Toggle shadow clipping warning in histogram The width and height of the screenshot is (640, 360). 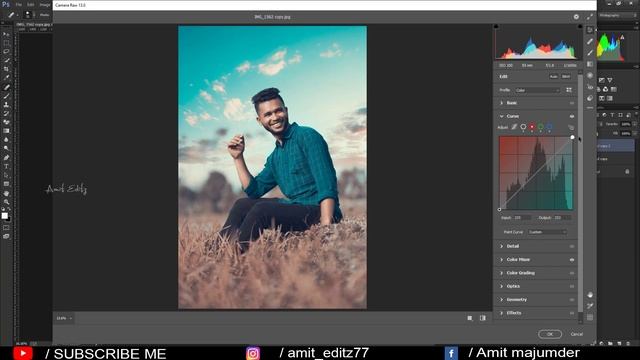pyautogui.click(x=496, y=27)
